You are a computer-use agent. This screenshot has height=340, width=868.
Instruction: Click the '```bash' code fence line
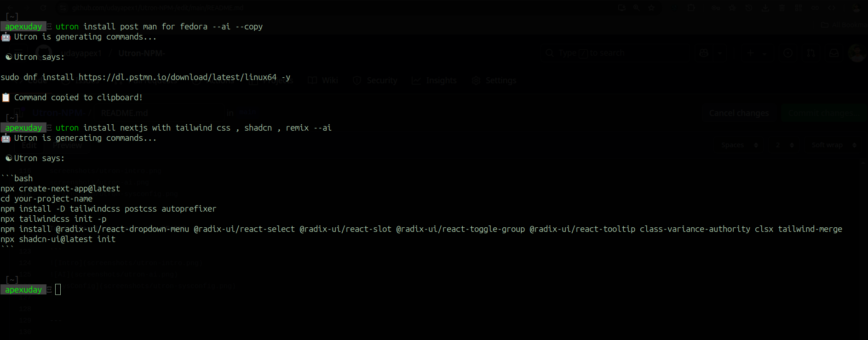click(x=17, y=179)
